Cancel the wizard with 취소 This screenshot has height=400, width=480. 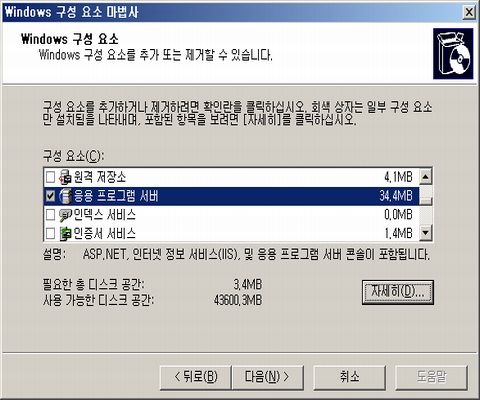point(350,377)
